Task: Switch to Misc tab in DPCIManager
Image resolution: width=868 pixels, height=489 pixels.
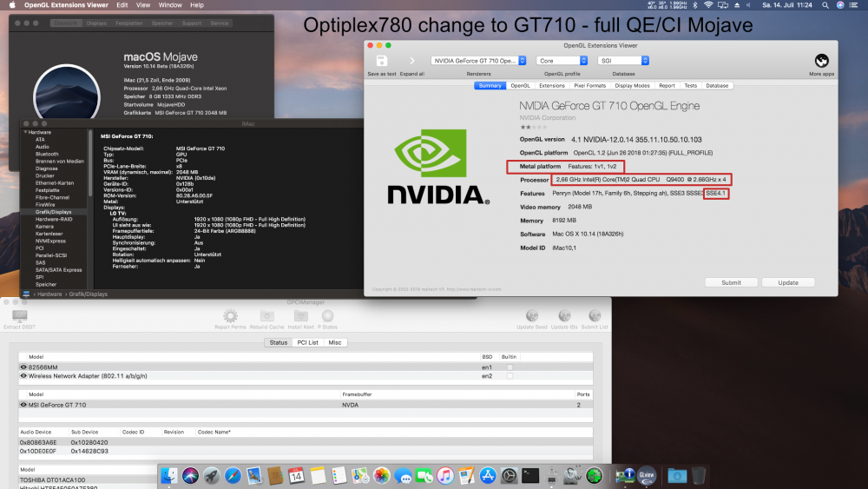Action: (335, 342)
